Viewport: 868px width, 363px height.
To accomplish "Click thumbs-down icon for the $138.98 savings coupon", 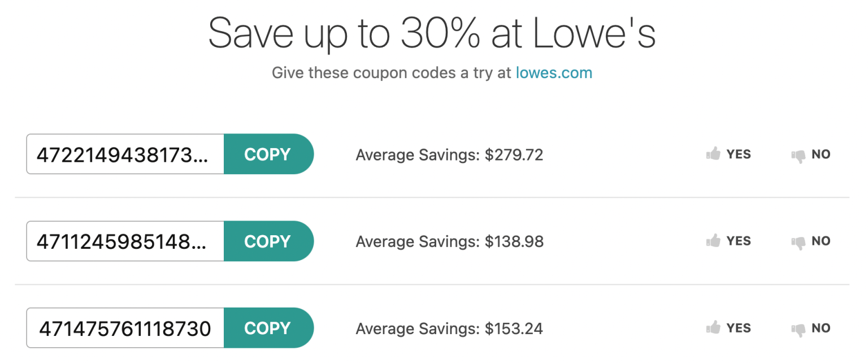I will (x=798, y=242).
